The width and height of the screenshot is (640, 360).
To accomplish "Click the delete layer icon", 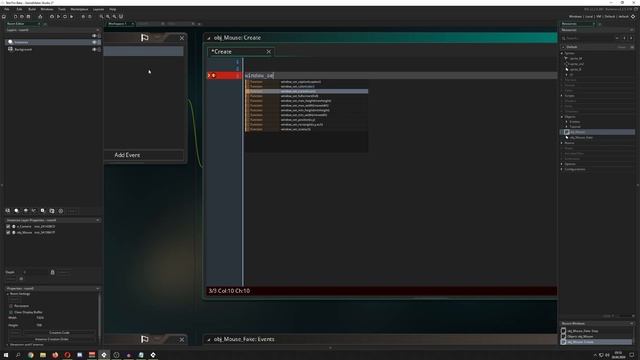I will (x=61, y=211).
